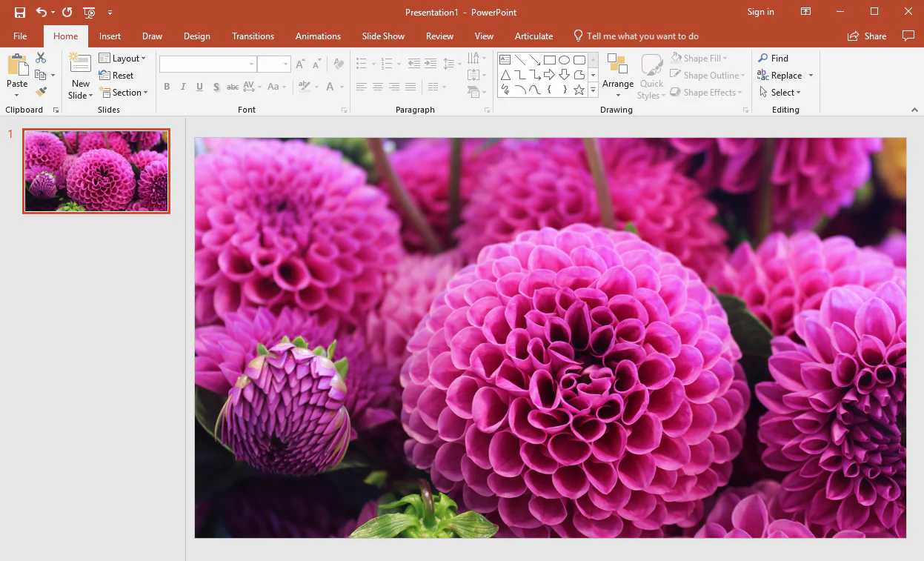Open Ribbon Display Options icon

point(805,12)
